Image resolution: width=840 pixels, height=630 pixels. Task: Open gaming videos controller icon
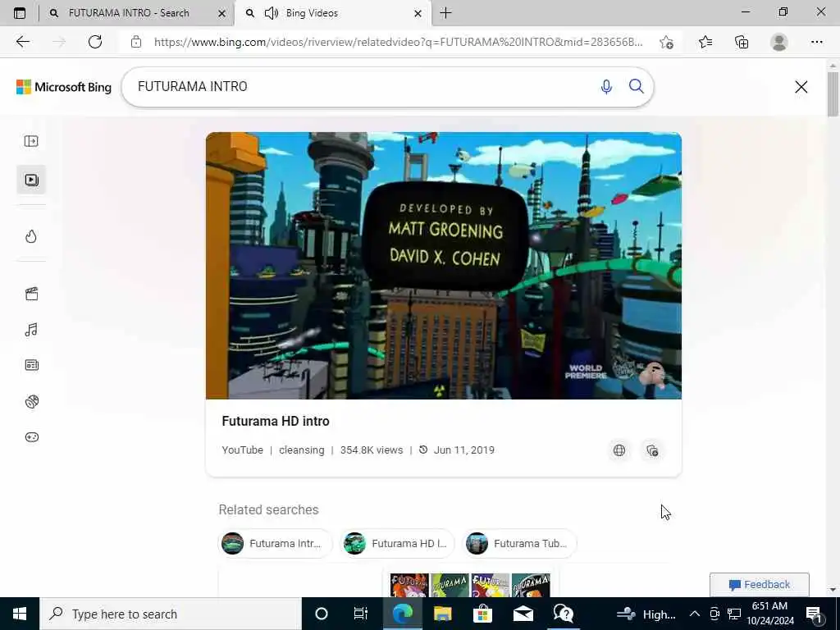32,437
